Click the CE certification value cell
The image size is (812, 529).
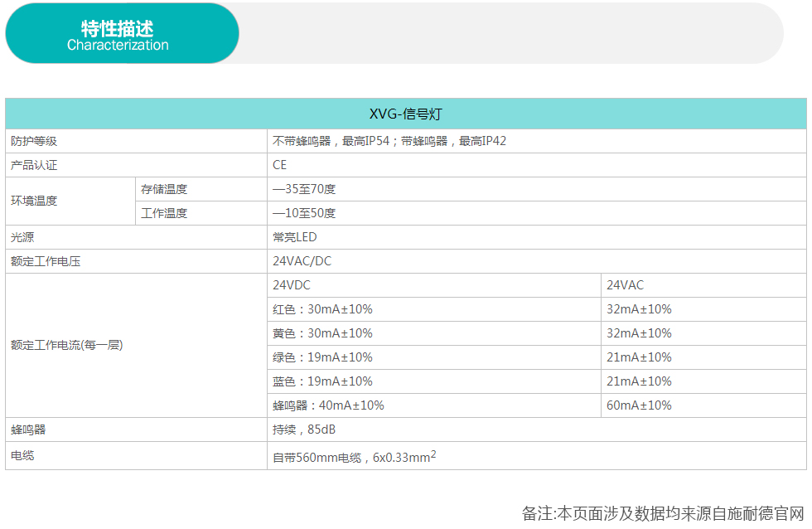pos(280,165)
